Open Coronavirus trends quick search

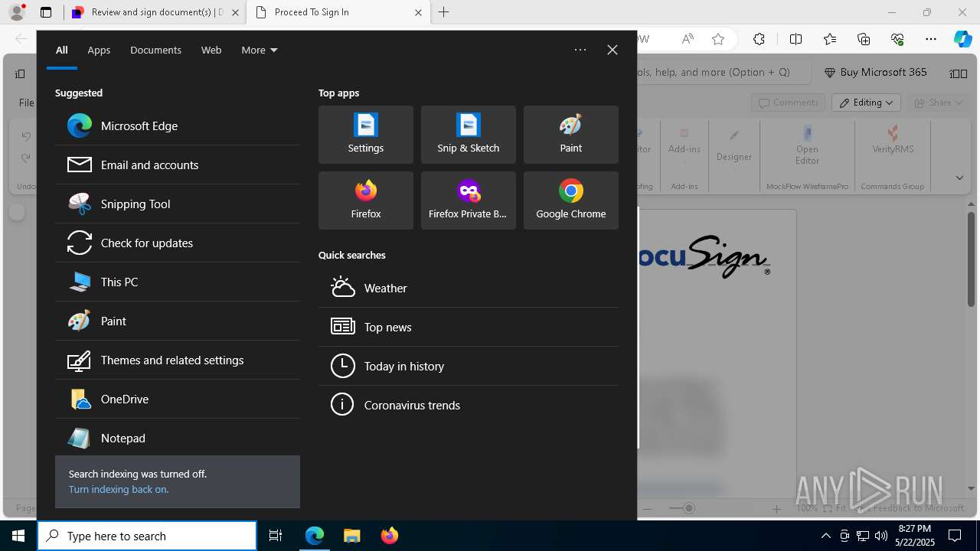coord(469,405)
